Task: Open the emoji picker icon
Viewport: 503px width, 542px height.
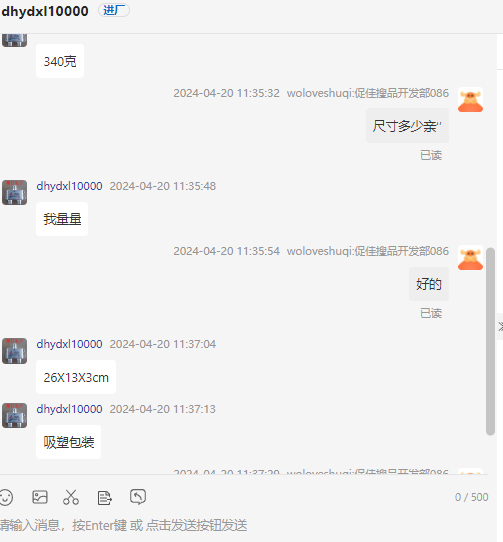Action: 6,498
